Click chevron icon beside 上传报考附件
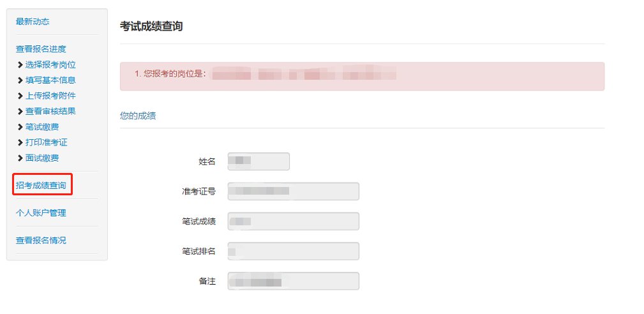This screenshot has height=314, width=644. pyautogui.click(x=20, y=96)
